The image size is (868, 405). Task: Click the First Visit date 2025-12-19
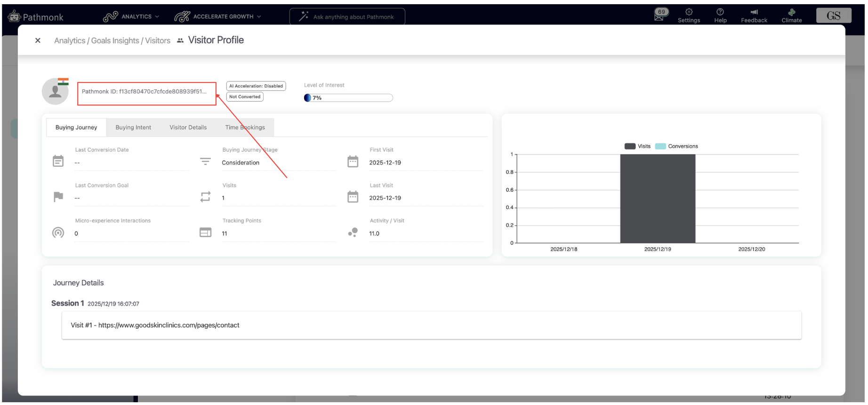385,162
